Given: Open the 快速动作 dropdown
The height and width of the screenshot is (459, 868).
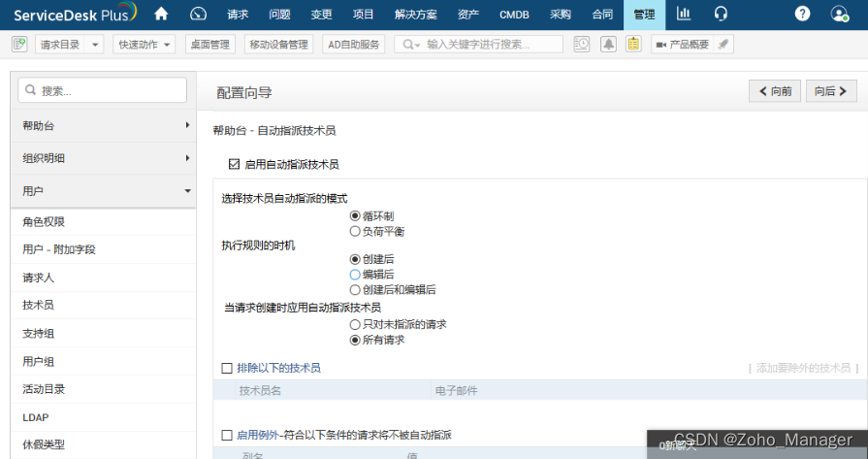Looking at the screenshot, I should pos(144,45).
